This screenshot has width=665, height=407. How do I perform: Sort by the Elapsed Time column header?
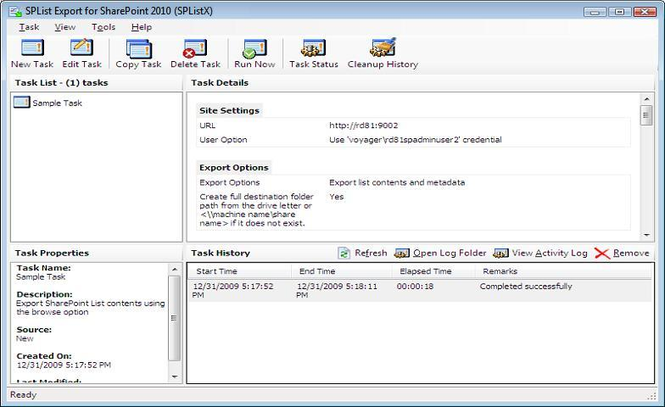pos(434,271)
